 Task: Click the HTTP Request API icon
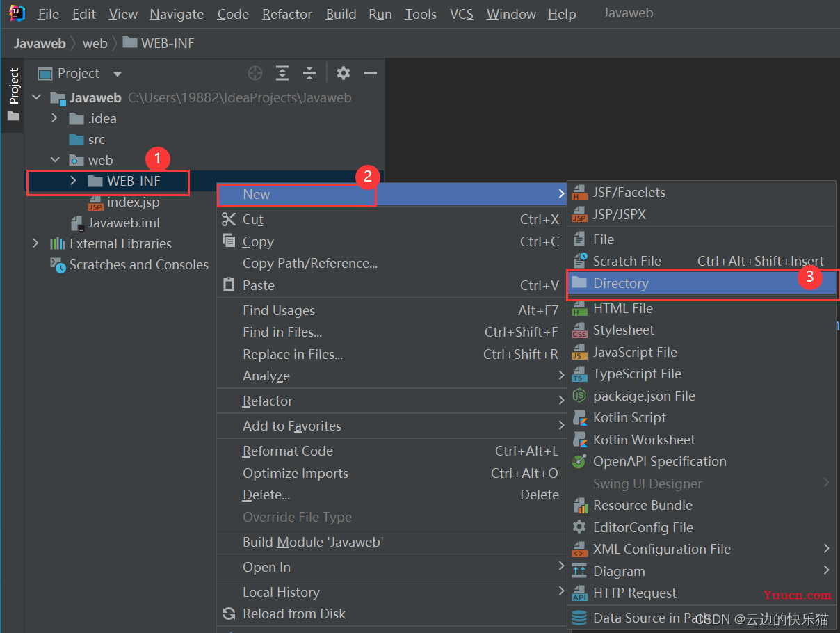579,593
